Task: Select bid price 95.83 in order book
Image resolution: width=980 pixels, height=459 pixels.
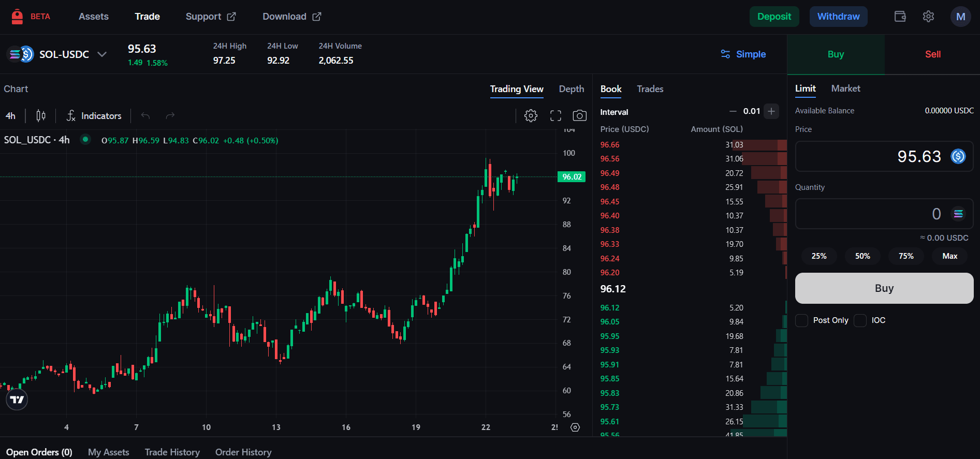Action: click(610, 393)
